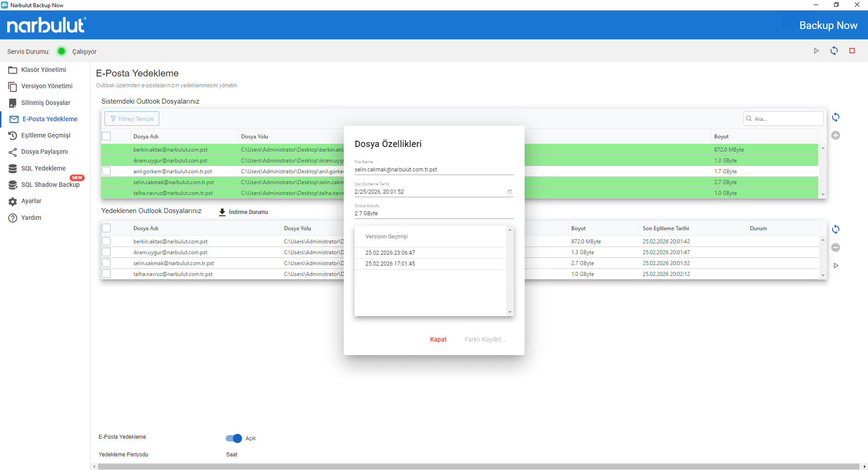Tick the select-all checkbox in backed-up files header

tap(106, 228)
